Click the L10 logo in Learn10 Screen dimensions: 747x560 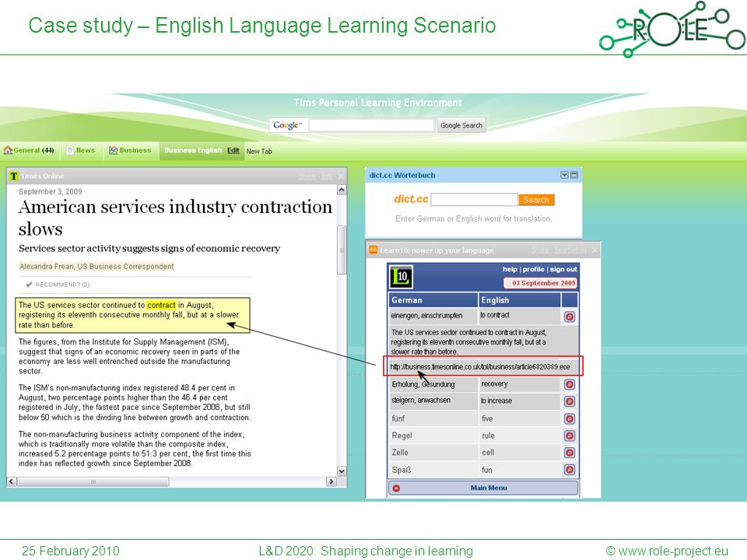402,277
